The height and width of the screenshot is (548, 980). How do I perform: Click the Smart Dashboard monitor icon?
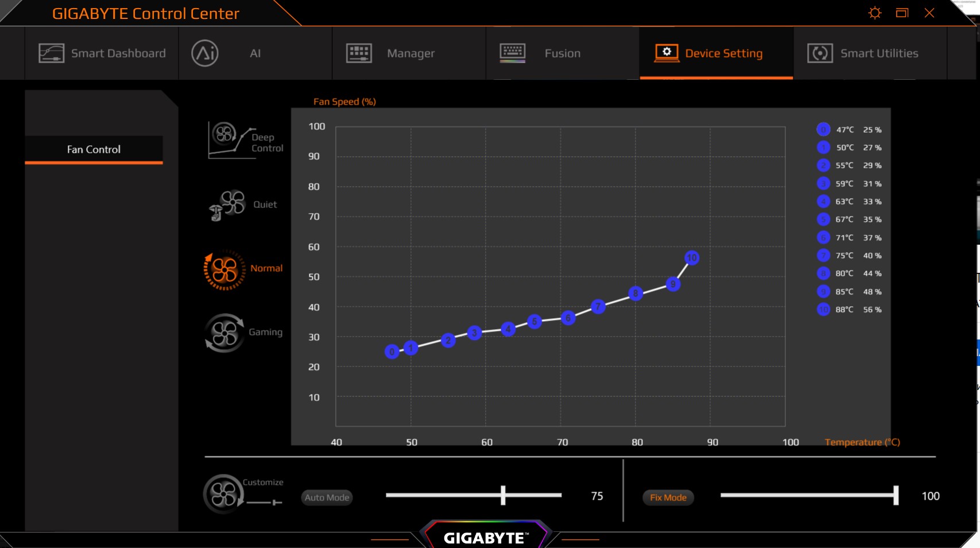point(51,53)
